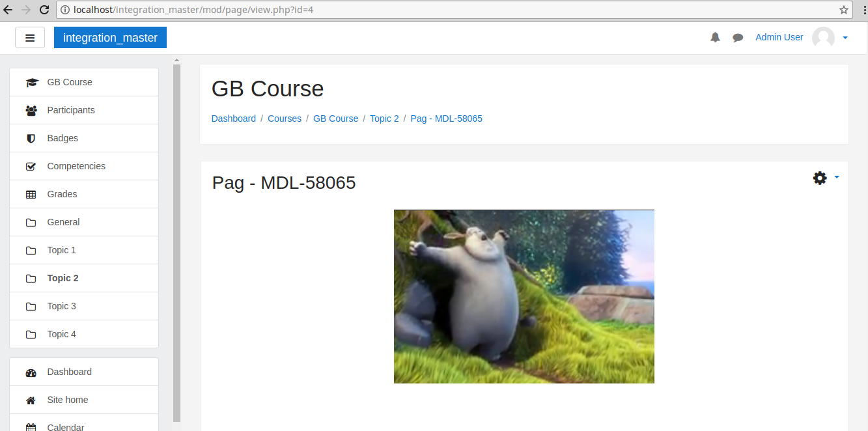Open Grades in the sidebar
The height and width of the screenshot is (431, 868).
tap(84, 194)
